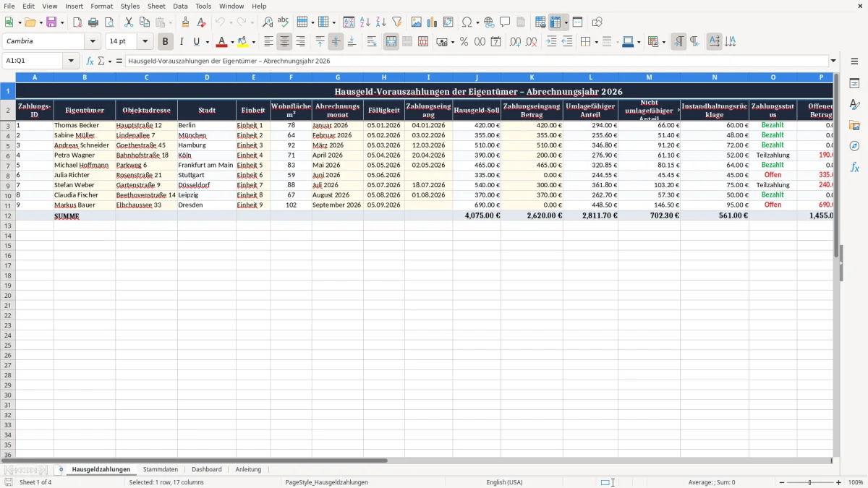
Task: Toggle Underline formatting
Action: [x=196, y=42]
